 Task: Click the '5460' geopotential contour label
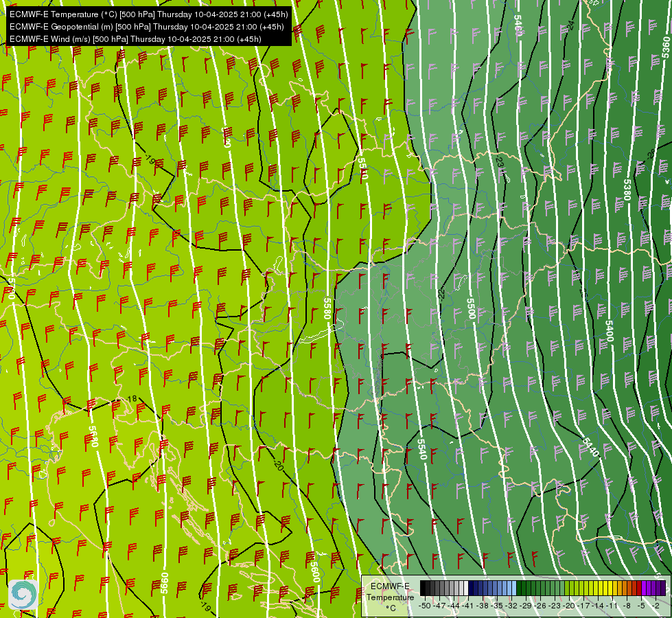tap(518, 25)
